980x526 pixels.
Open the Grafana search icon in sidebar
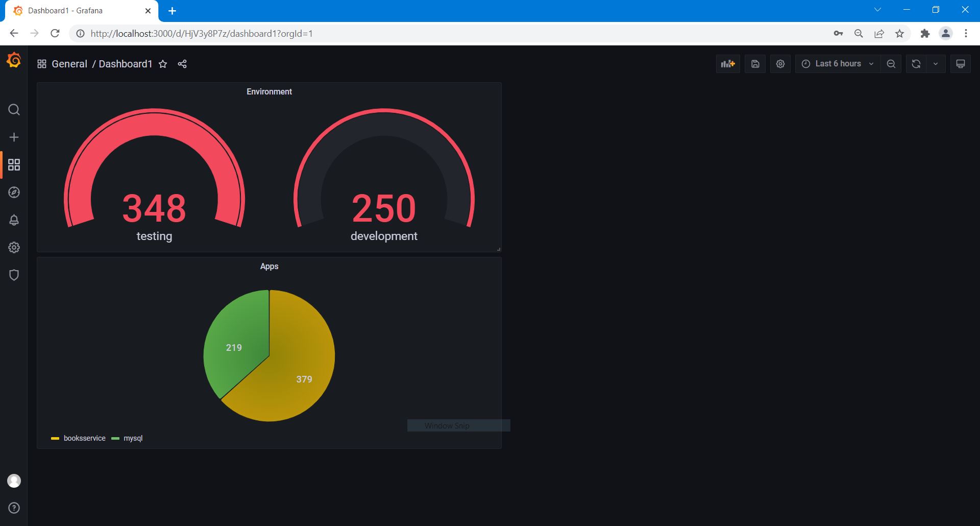click(14, 110)
